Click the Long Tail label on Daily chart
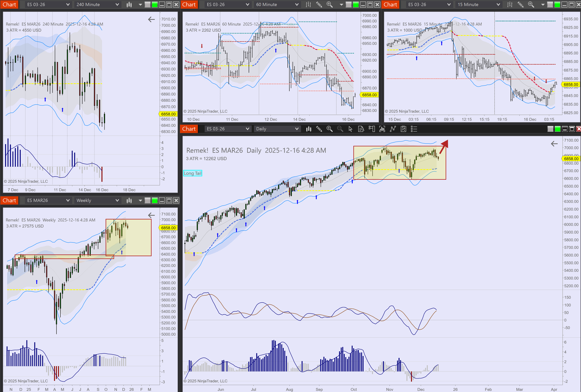The image size is (581, 392). [x=192, y=173]
